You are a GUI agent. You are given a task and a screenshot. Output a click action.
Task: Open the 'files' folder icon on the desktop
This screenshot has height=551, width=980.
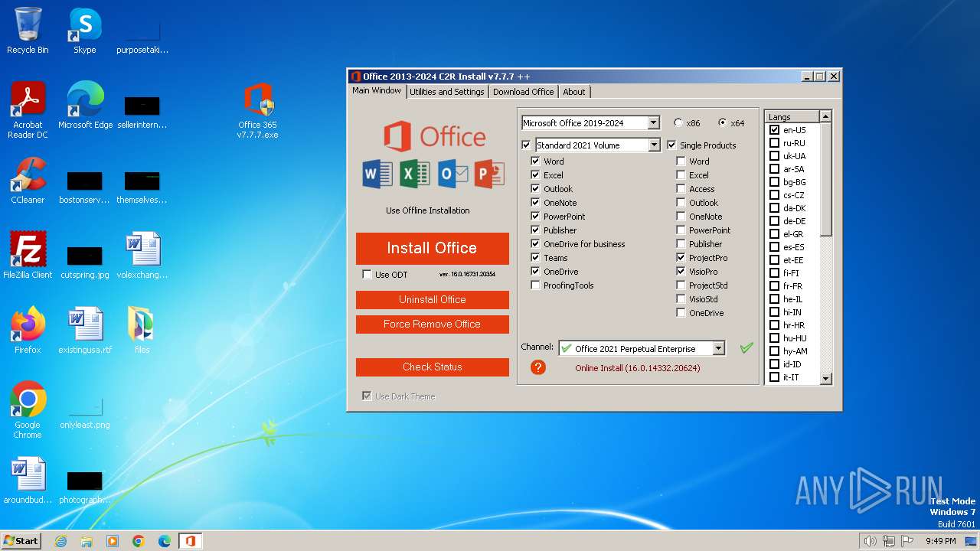142,331
